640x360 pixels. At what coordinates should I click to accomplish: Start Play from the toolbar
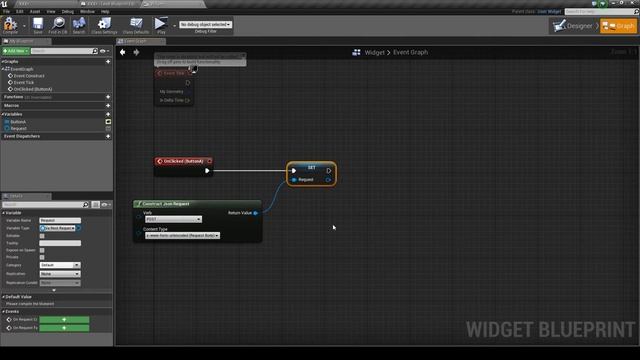click(x=161, y=25)
